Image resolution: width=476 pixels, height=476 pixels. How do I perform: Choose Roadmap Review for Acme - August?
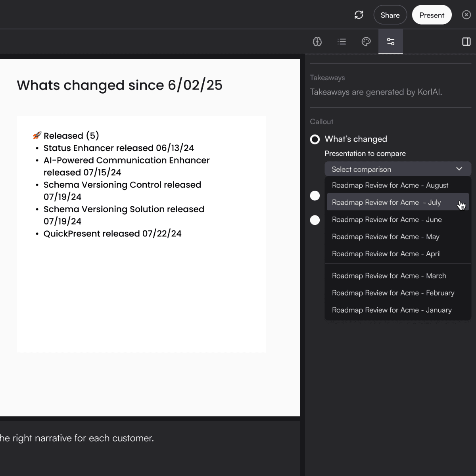tap(398, 185)
